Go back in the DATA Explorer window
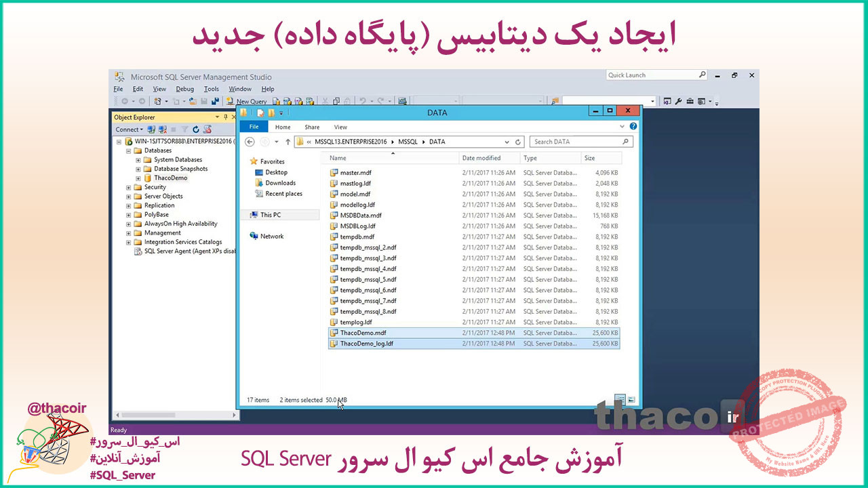This screenshot has height=488, width=868. (250, 142)
